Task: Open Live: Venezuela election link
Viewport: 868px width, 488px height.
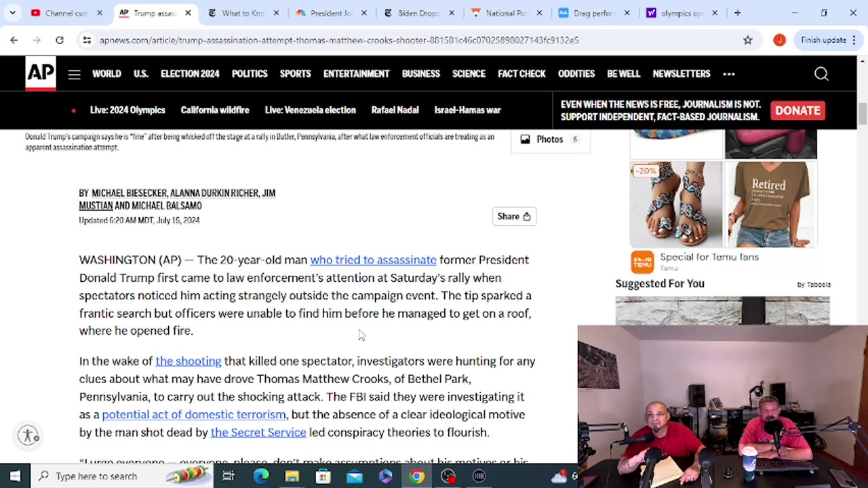Action: (310, 110)
